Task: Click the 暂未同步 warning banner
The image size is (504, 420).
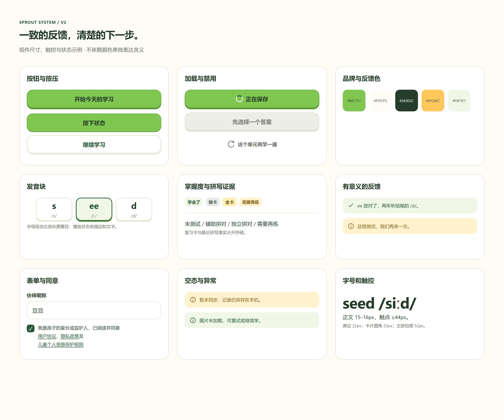Action: click(252, 300)
